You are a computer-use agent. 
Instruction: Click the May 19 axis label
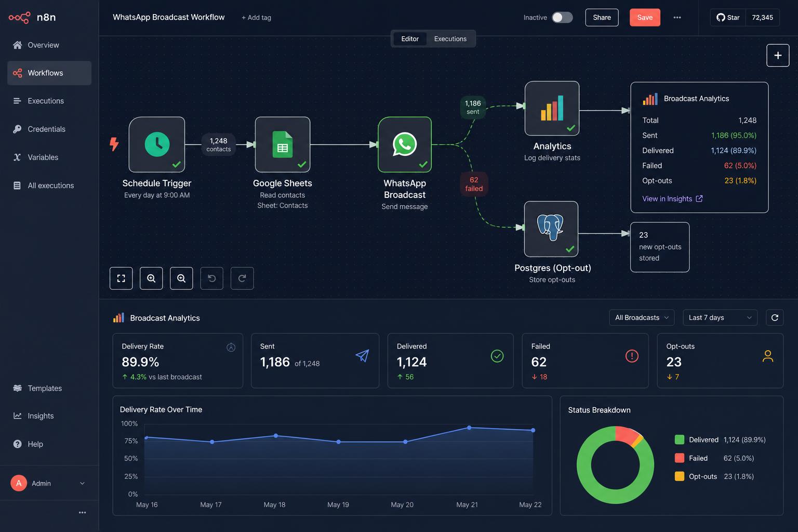point(338,504)
